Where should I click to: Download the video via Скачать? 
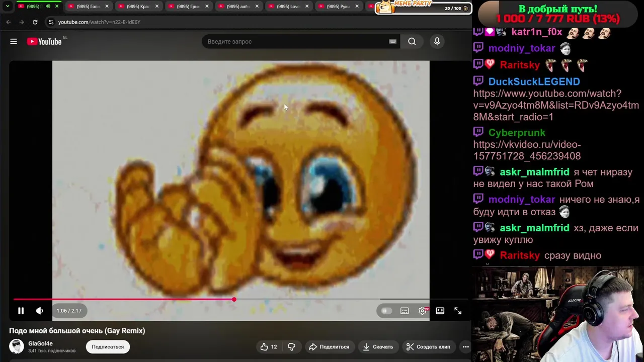[x=378, y=347]
